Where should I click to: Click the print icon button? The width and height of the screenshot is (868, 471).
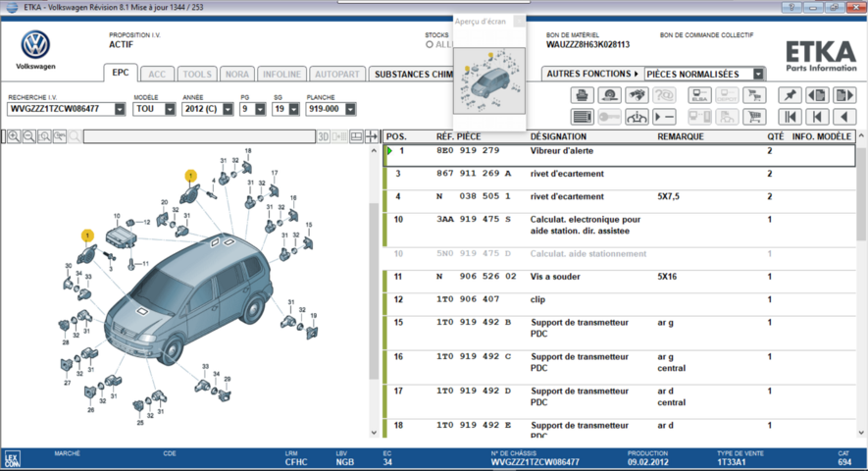582,95
